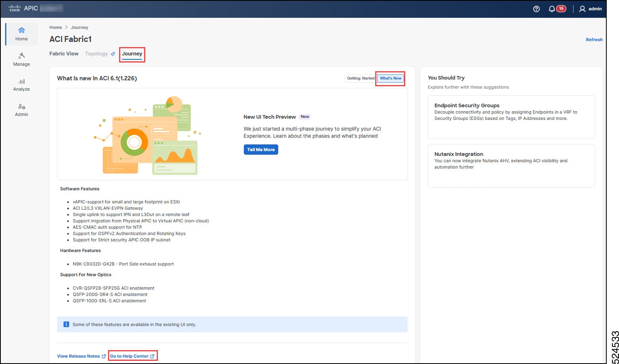Click 'Support for OSPFv2 Authentication and Rotating Keys'

pyautogui.click(x=129, y=233)
